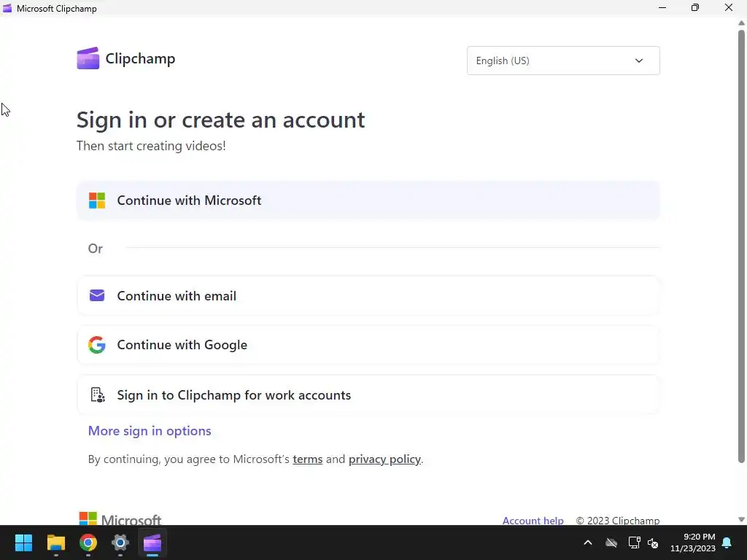The image size is (747, 560).
Task: Show hidden system tray icons
Action: click(588, 542)
